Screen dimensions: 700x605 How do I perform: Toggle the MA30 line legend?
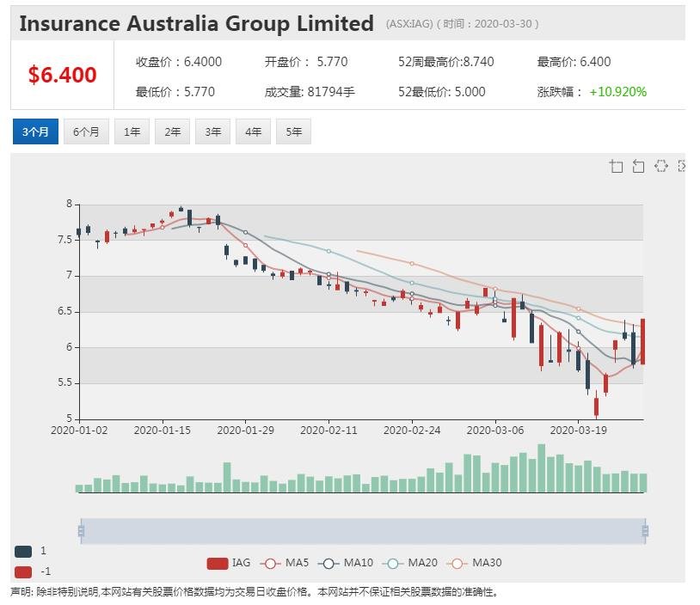[x=474, y=563]
